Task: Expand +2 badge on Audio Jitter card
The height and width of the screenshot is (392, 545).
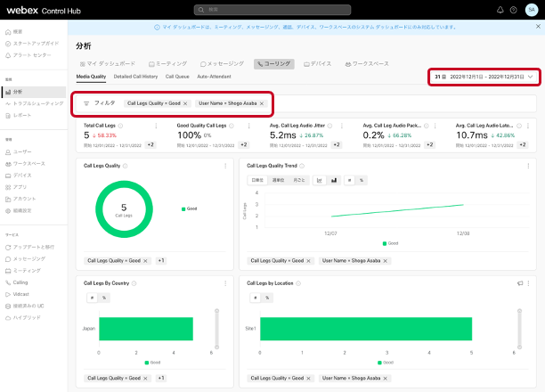Action: pyautogui.click(x=337, y=145)
